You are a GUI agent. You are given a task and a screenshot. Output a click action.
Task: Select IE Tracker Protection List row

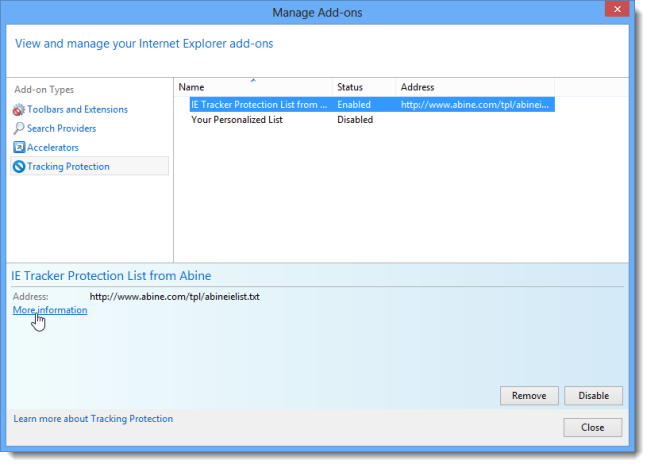click(x=372, y=104)
